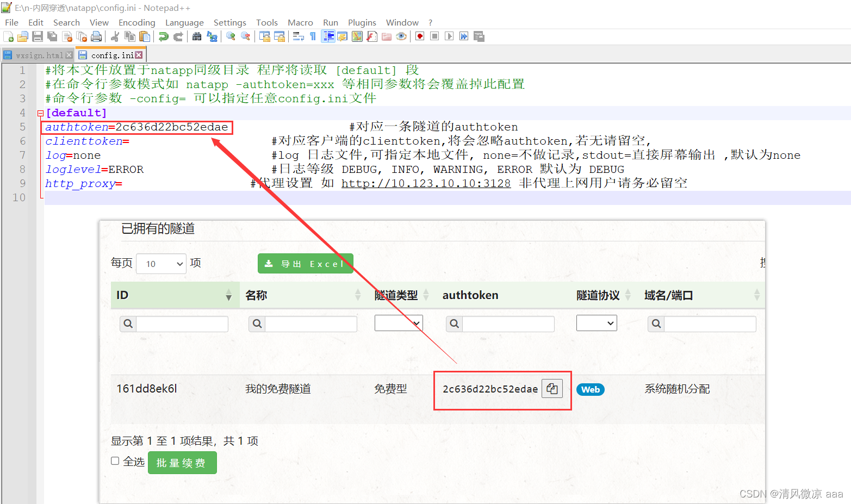Screen dimensions: 851x504
Task: Play back the recorded macro
Action: (x=449, y=36)
